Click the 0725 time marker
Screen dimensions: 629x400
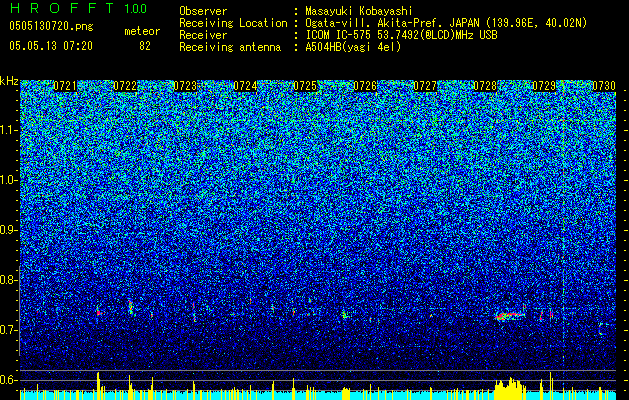coord(305,86)
